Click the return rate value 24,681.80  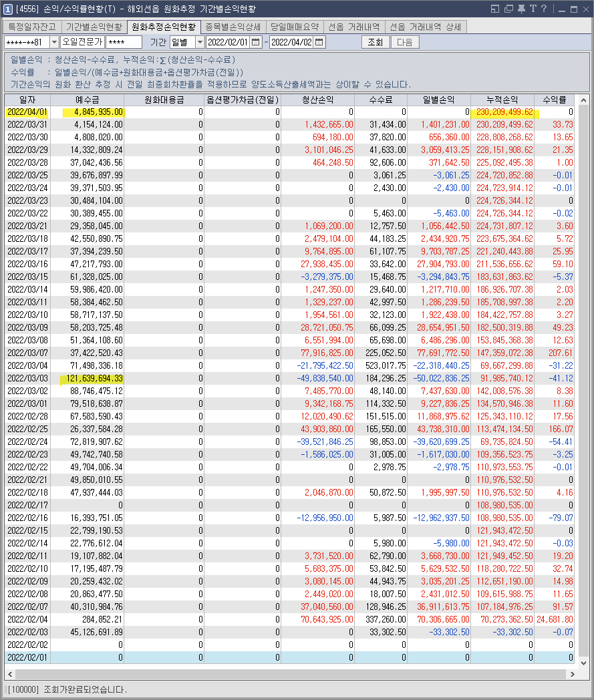coord(555,620)
